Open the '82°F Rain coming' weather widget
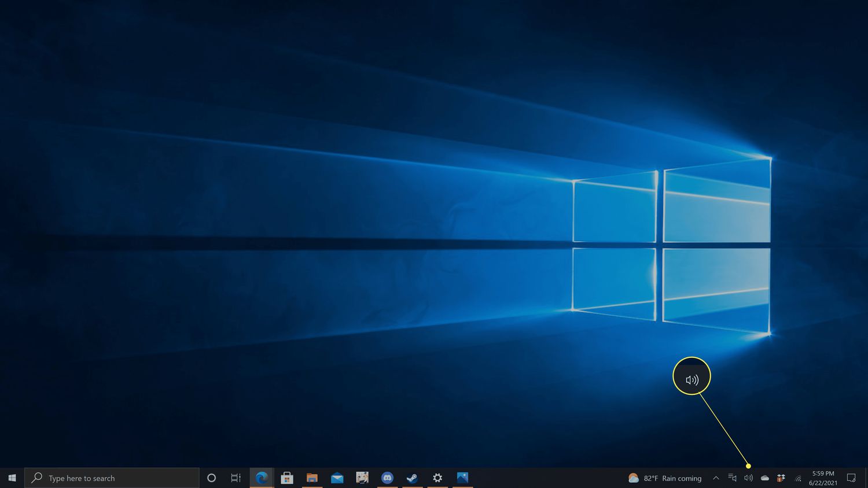The image size is (868, 488). tap(665, 478)
